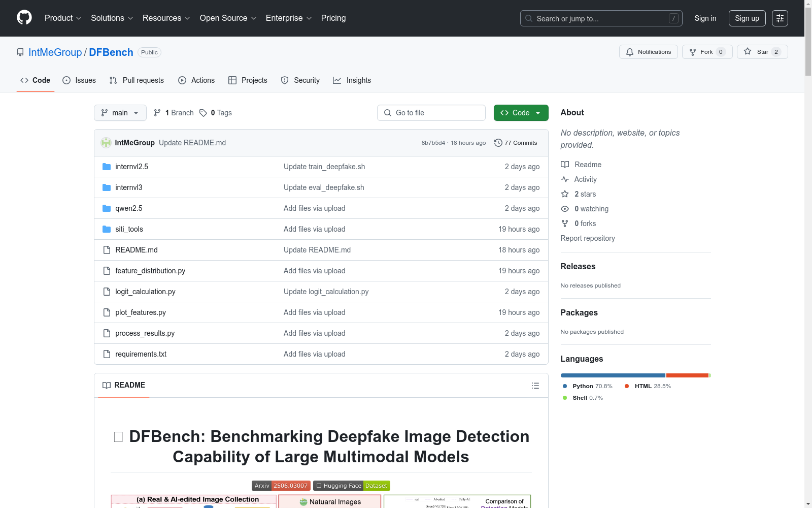Click the commit history clock icon
The image size is (812, 508).
point(498,143)
